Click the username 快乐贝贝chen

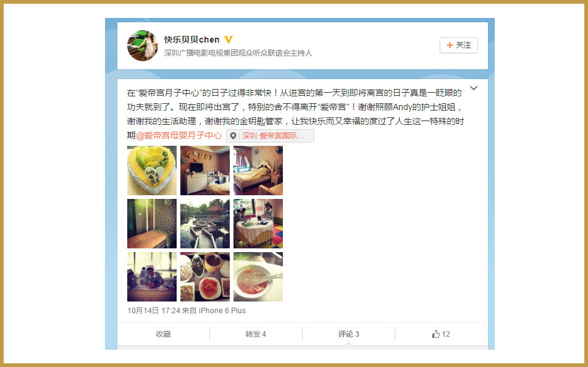tap(191, 40)
